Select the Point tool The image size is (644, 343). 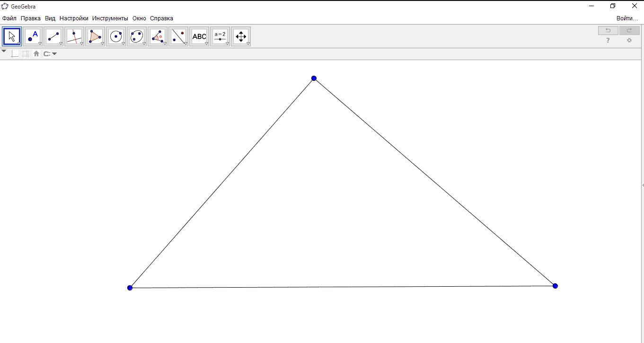click(x=33, y=36)
